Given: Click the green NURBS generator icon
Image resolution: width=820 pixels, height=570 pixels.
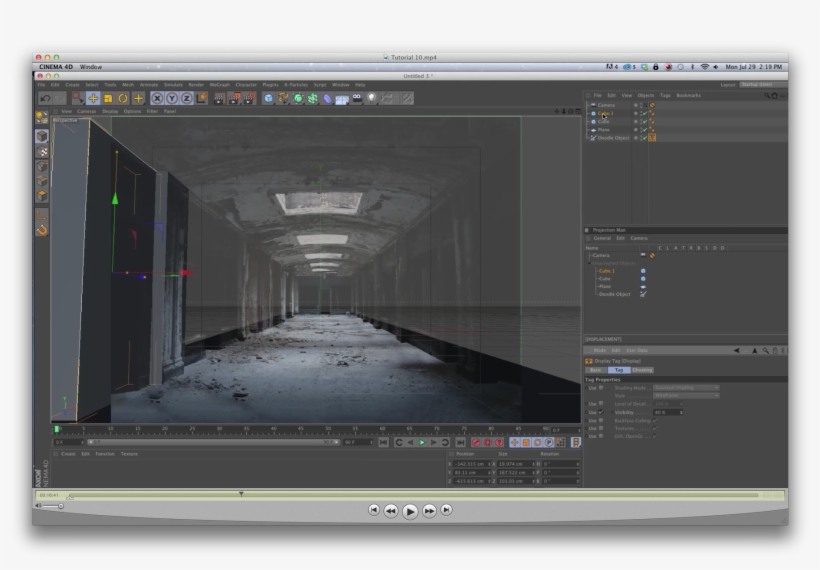Looking at the screenshot, I should click(x=298, y=98).
